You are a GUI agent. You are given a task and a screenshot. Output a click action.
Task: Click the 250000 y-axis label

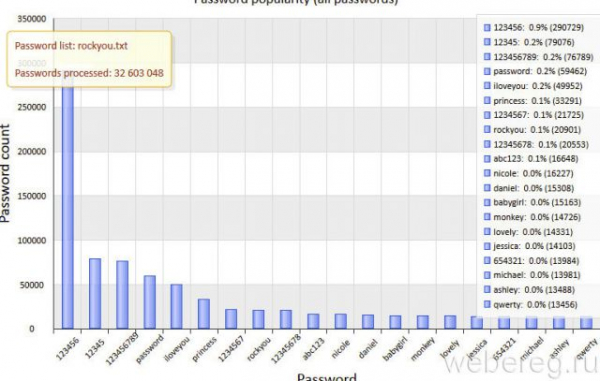pyautogui.click(x=32, y=107)
